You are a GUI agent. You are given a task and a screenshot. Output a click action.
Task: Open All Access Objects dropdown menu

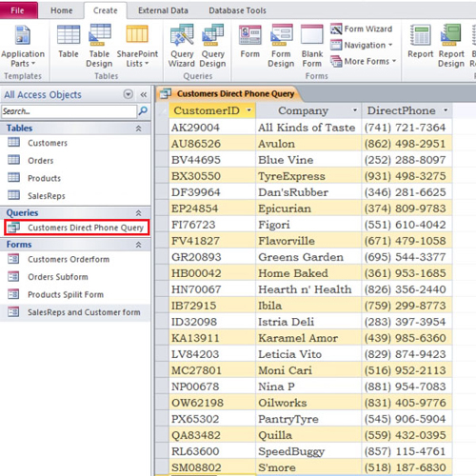[129, 94]
